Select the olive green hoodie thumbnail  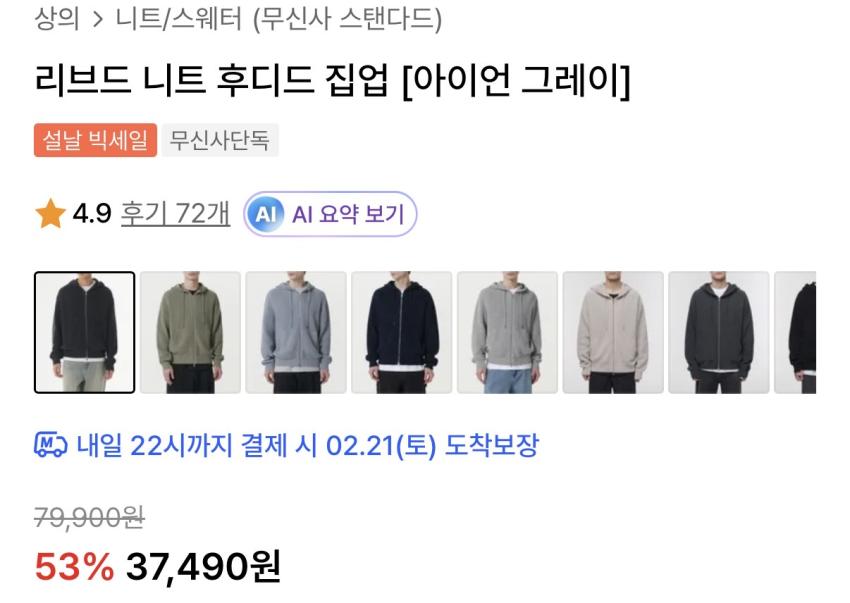pyautogui.click(x=190, y=332)
